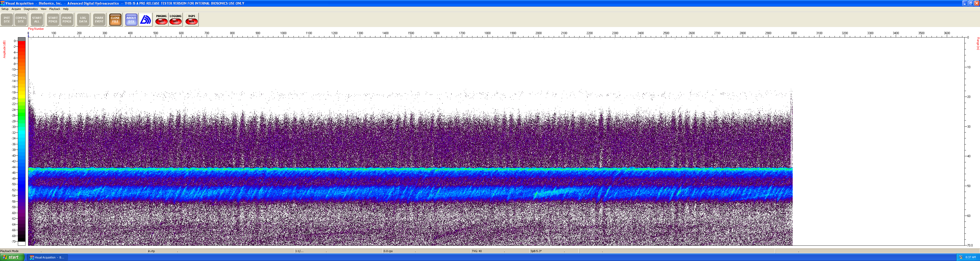The width and height of the screenshot is (980, 261).
Task: Click the ping ruler at 2000
Action: tap(539, 33)
